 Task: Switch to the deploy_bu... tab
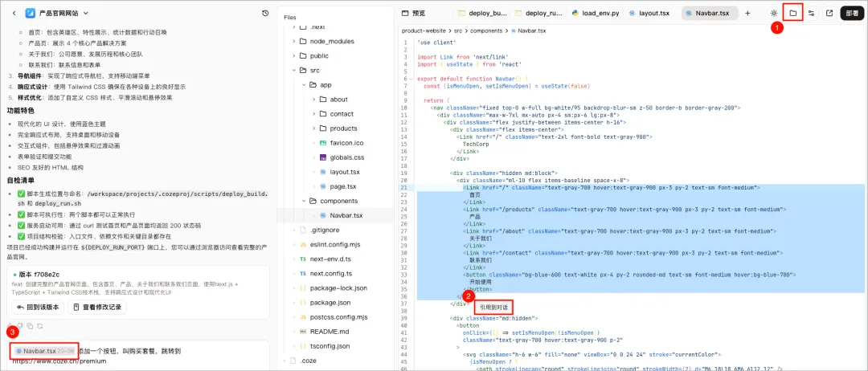pyautogui.click(x=483, y=14)
